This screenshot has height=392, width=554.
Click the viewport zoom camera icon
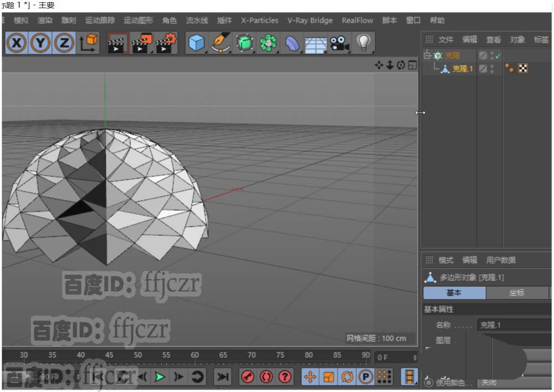tap(389, 65)
